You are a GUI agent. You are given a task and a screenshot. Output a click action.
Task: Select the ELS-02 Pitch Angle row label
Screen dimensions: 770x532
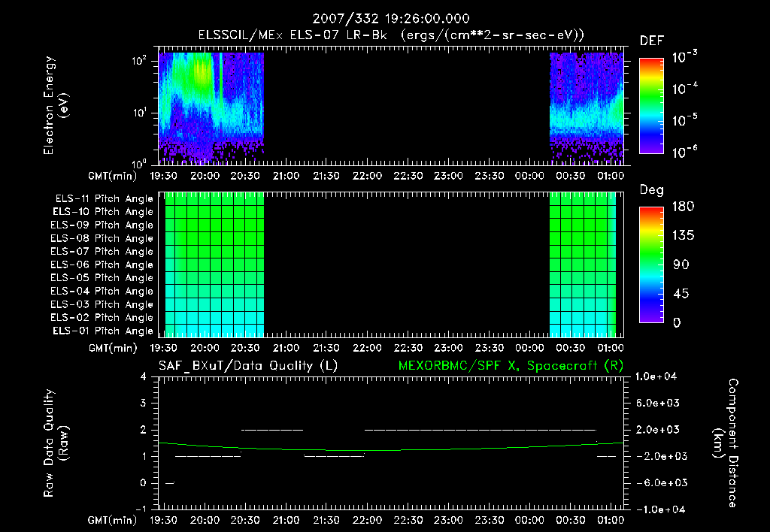click(102, 318)
